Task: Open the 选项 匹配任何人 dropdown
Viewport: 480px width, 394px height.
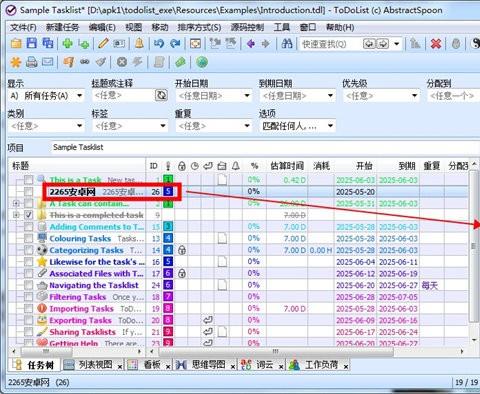Action: pos(330,126)
